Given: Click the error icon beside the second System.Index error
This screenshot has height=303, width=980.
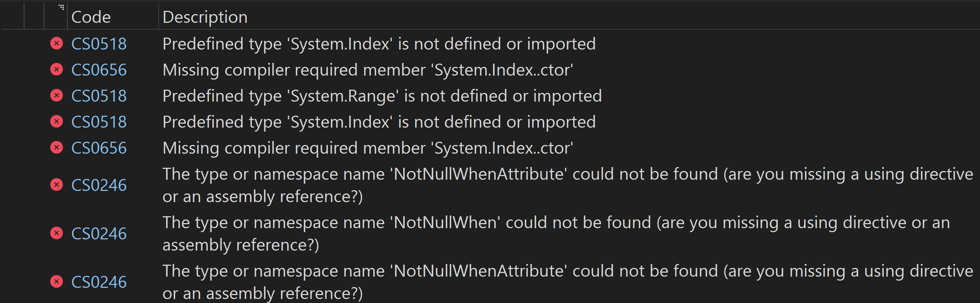Looking at the screenshot, I should tap(56, 121).
